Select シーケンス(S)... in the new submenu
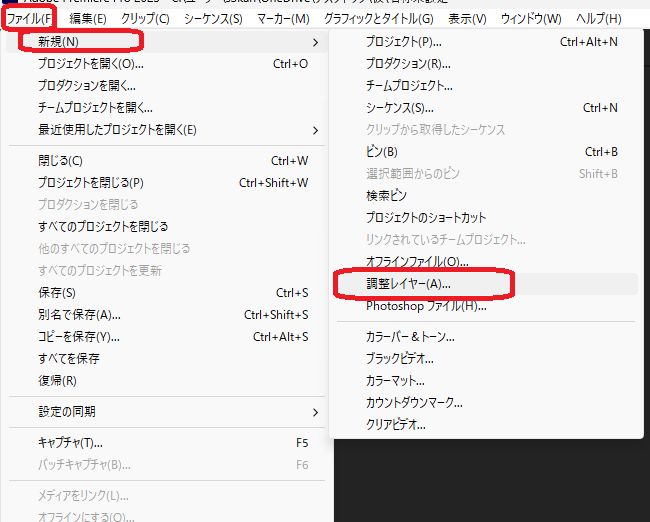The width and height of the screenshot is (650, 522). 400,108
